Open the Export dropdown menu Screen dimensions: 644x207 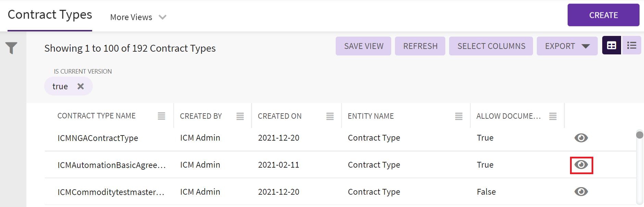[567, 46]
